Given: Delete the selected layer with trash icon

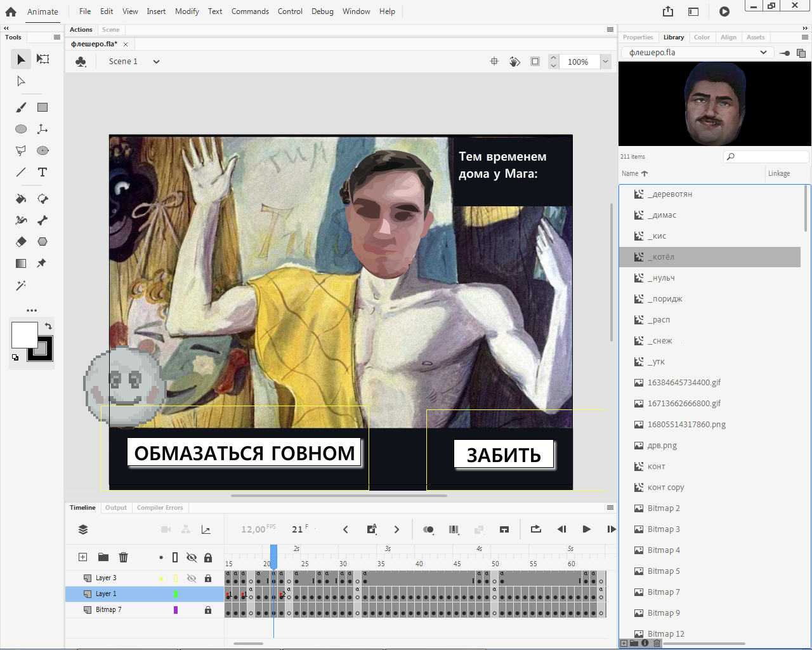Looking at the screenshot, I should 123,557.
